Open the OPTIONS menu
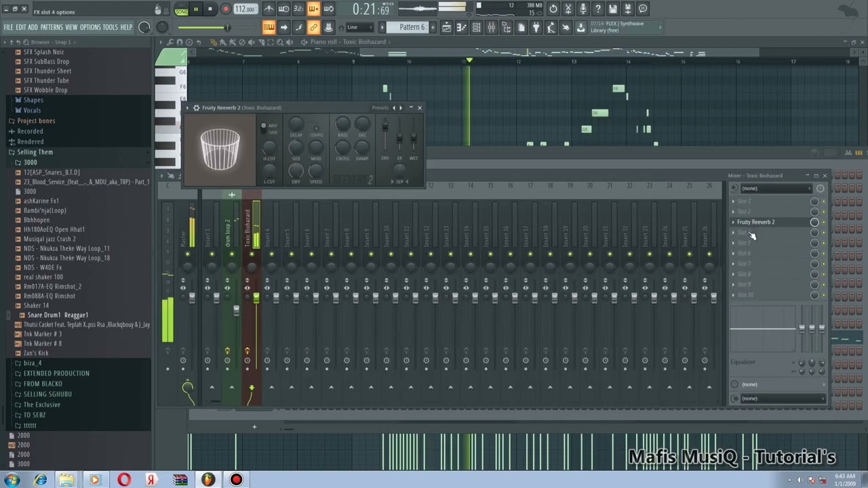Viewport: 868px width, 488px height. point(90,27)
